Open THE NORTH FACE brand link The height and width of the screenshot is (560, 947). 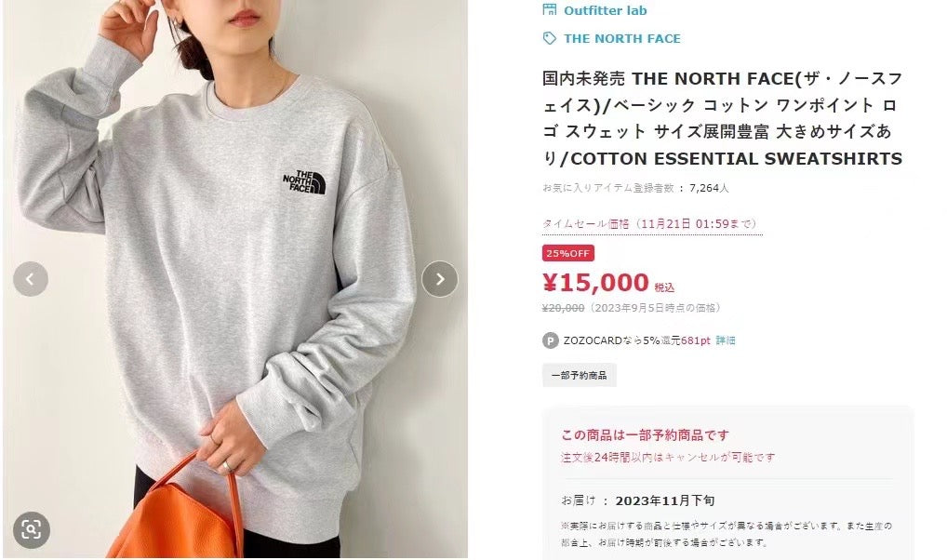622,39
